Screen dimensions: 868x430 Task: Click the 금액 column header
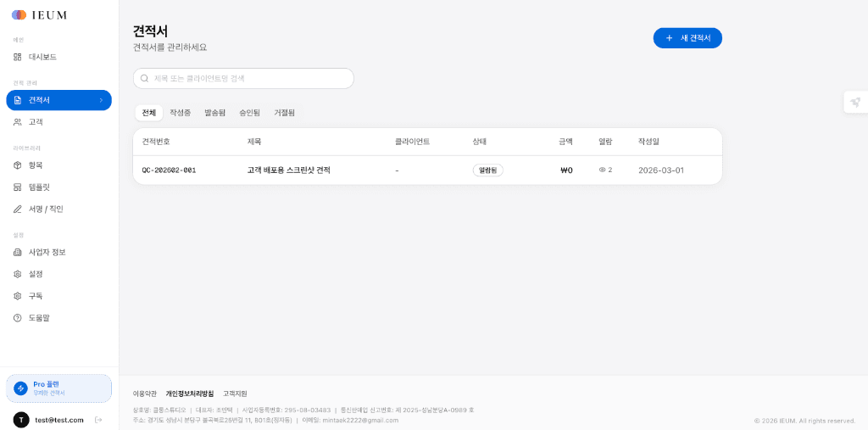tap(565, 142)
